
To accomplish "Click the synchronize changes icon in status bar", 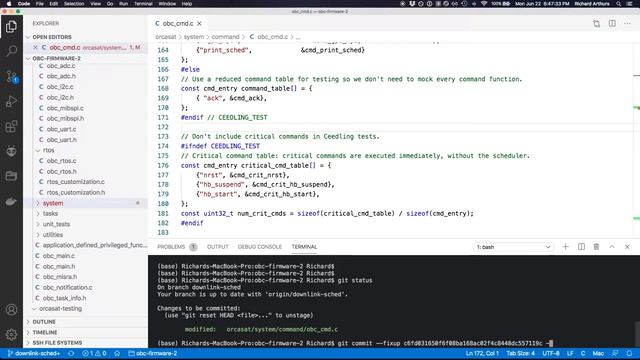I will click(x=71, y=353).
